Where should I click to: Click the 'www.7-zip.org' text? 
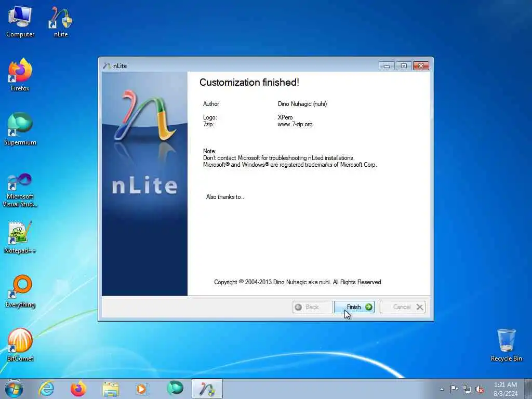295,124
